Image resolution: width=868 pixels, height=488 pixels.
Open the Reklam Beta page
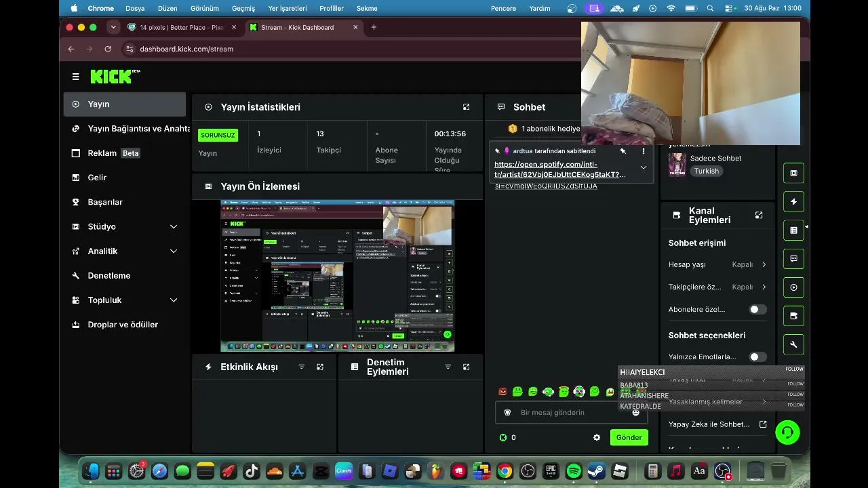pos(125,153)
